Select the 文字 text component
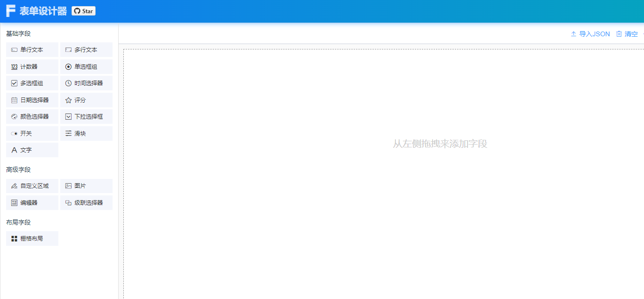 (x=32, y=150)
